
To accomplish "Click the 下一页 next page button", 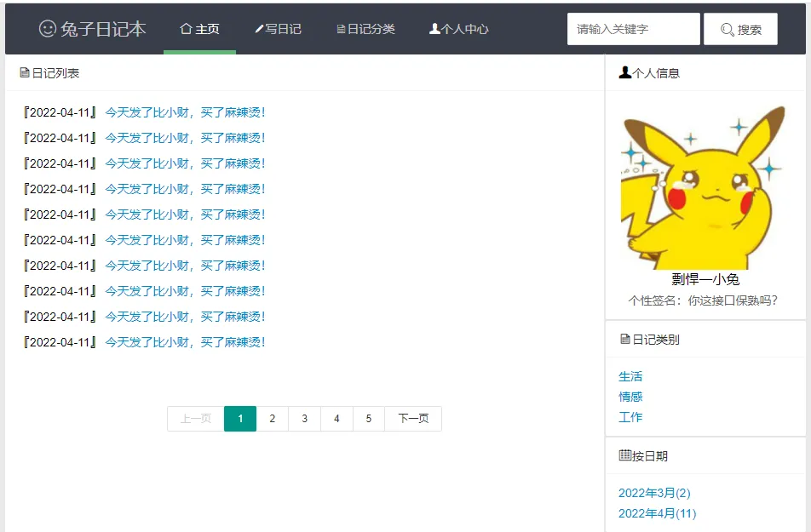I will click(x=413, y=418).
